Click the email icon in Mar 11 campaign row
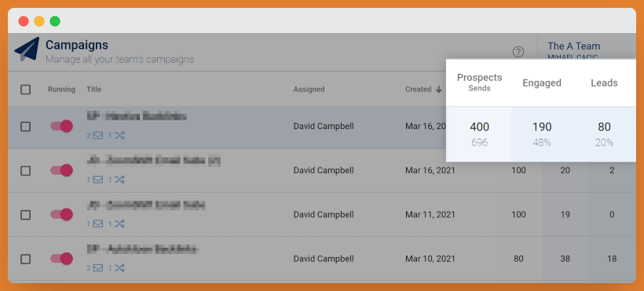 click(97, 224)
